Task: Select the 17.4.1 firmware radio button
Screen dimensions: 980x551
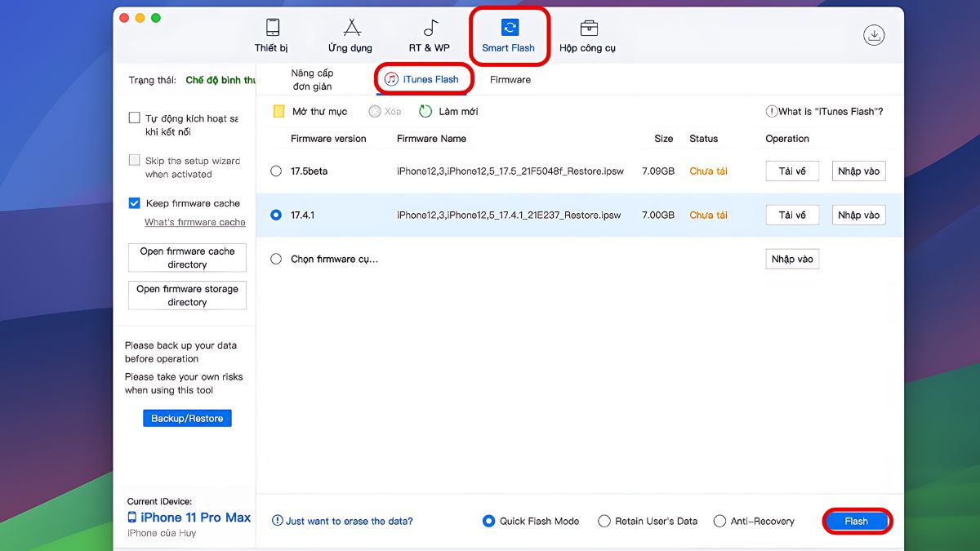Action: point(276,215)
